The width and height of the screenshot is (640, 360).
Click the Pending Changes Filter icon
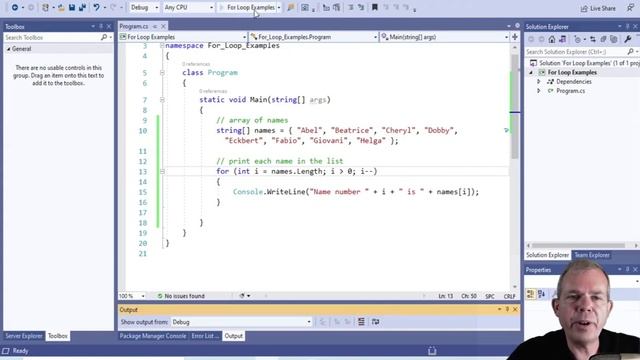point(578,40)
